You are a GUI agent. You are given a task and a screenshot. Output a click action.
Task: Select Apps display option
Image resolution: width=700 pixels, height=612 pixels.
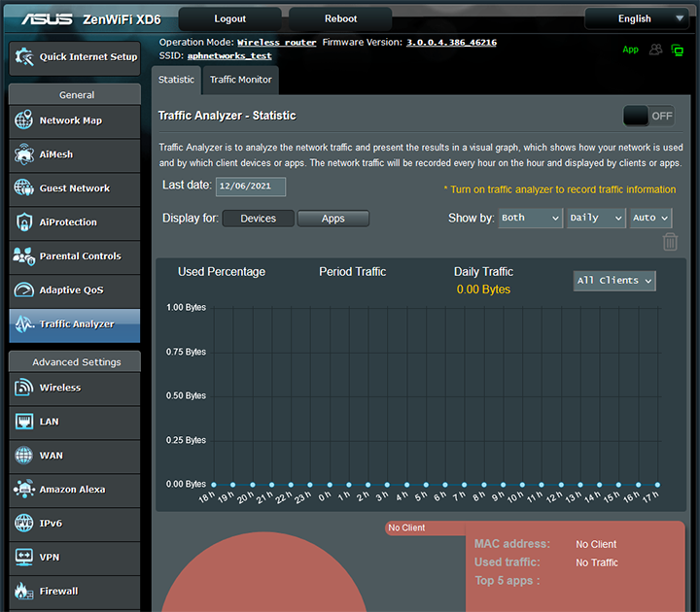[x=332, y=219]
